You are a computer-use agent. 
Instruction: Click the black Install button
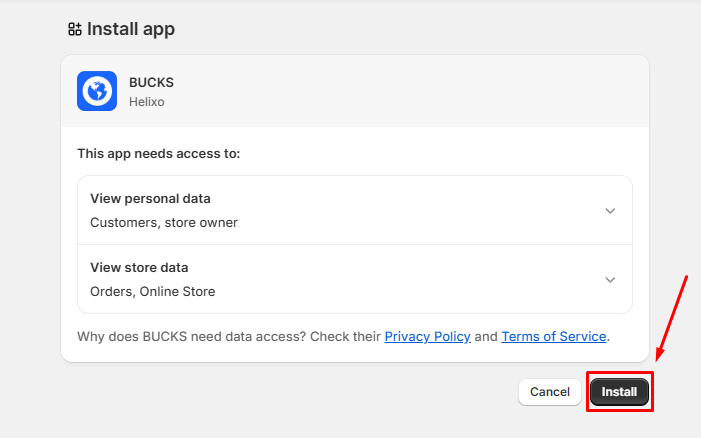(619, 392)
